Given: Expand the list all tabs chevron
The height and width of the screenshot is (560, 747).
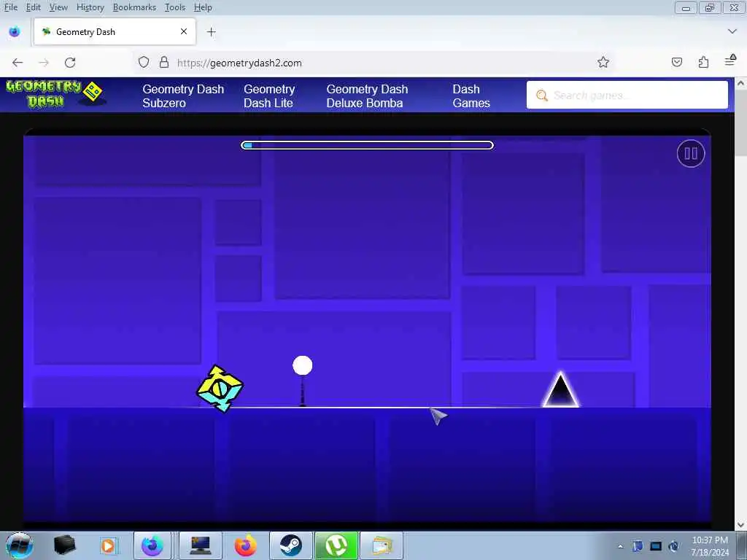Looking at the screenshot, I should click(x=732, y=31).
